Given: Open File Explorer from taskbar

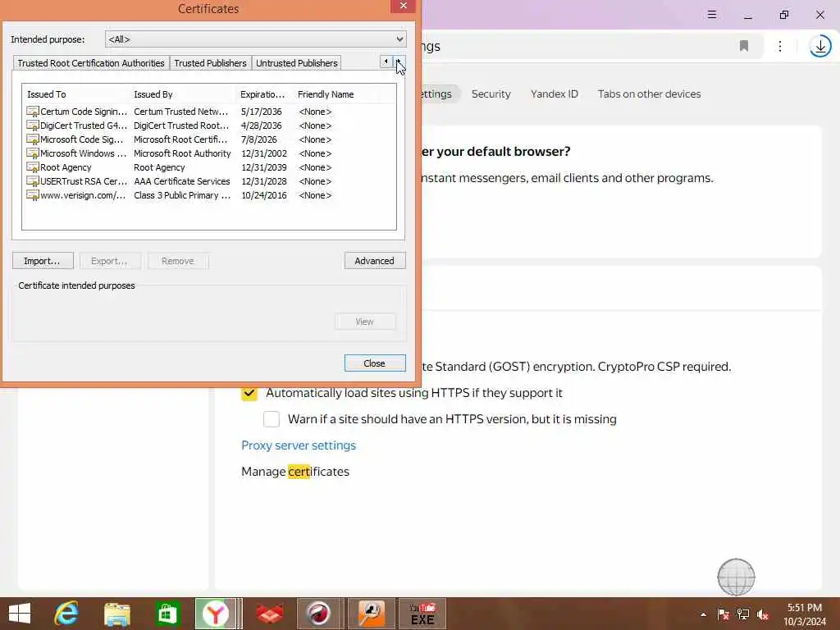Looking at the screenshot, I should point(116,614).
